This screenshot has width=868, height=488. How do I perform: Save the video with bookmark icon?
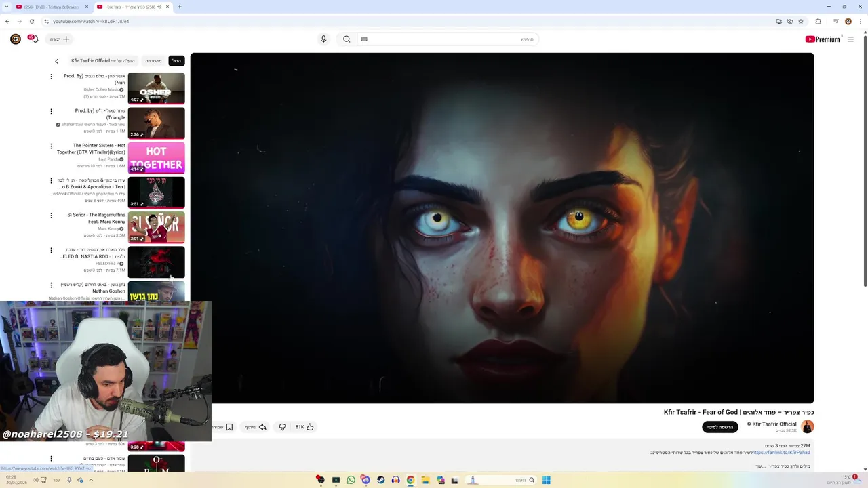(x=229, y=427)
